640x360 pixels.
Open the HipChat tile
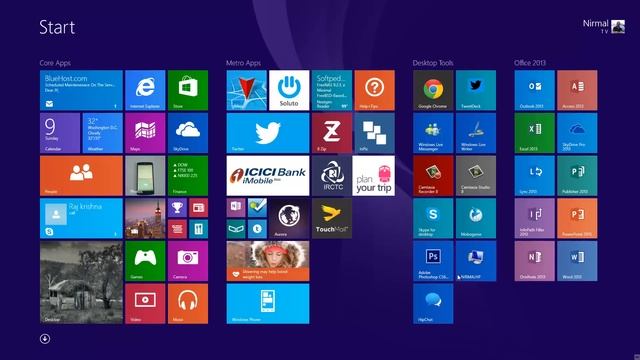coord(433,304)
